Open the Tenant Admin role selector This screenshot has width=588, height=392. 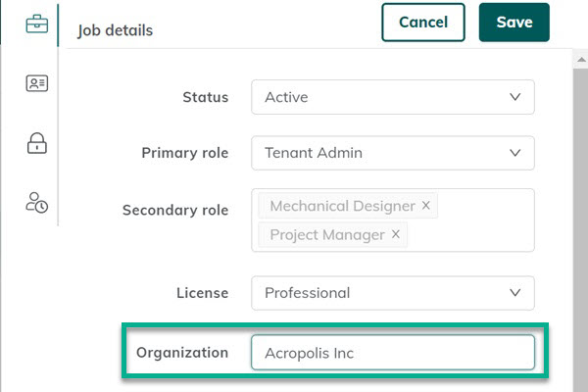tap(382, 153)
